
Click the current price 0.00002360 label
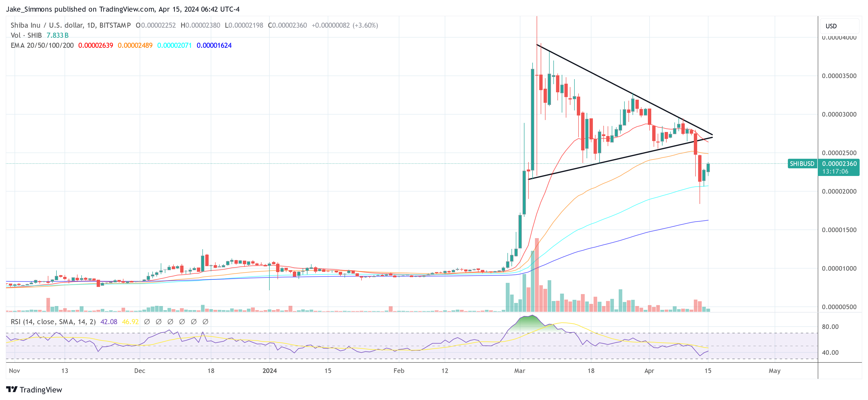[839, 164]
